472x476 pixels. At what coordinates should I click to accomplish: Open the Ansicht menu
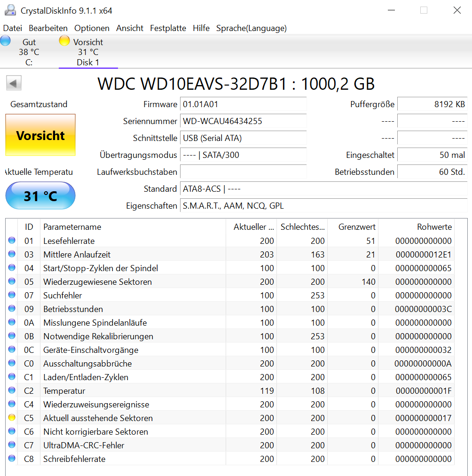(x=130, y=28)
